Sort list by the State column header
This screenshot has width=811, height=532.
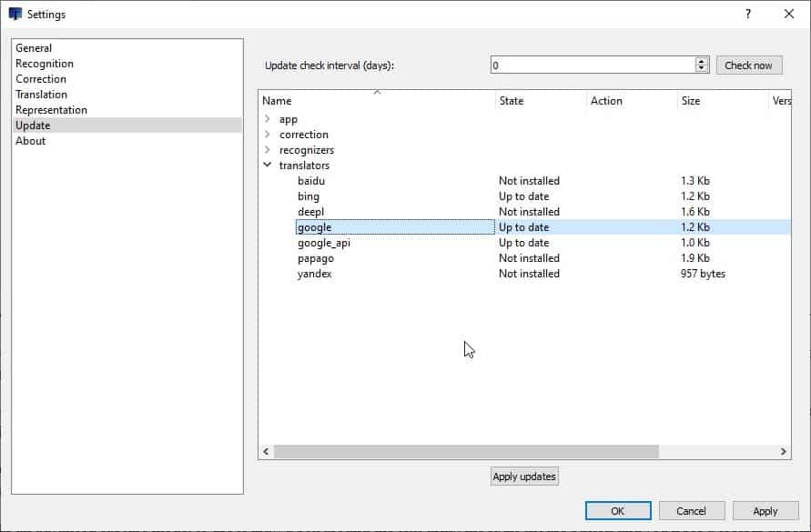coord(512,101)
